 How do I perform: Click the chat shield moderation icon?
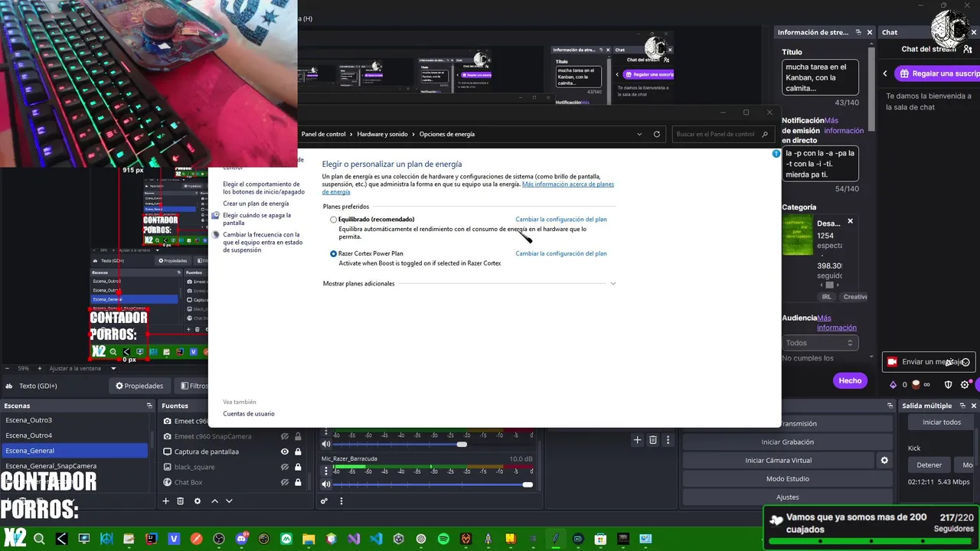(x=948, y=384)
